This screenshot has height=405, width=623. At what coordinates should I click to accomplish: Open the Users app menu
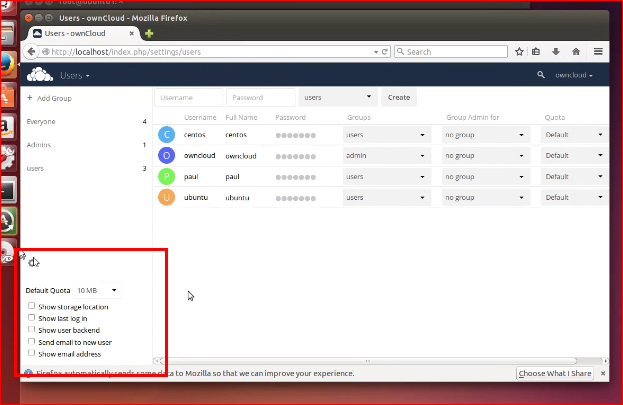75,76
